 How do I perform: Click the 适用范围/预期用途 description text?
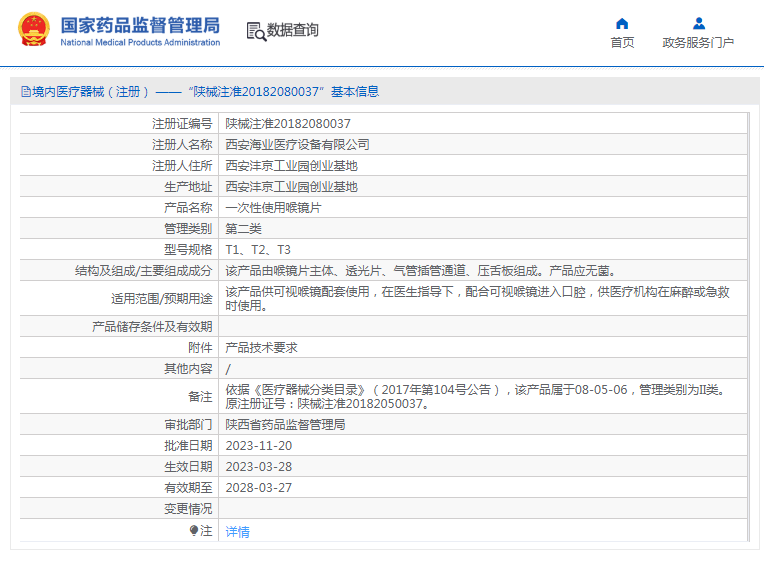pyautogui.click(x=477, y=298)
